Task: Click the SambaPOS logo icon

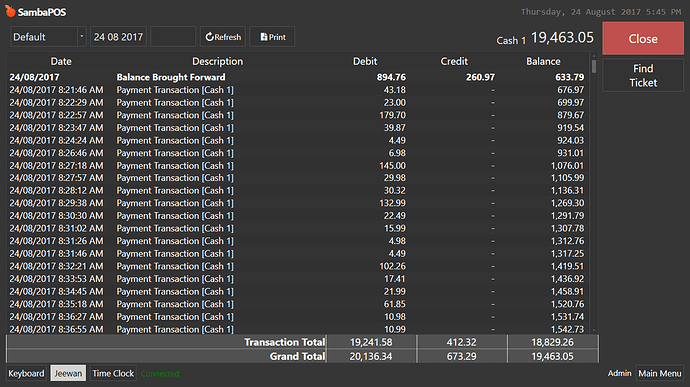Action: (10, 11)
